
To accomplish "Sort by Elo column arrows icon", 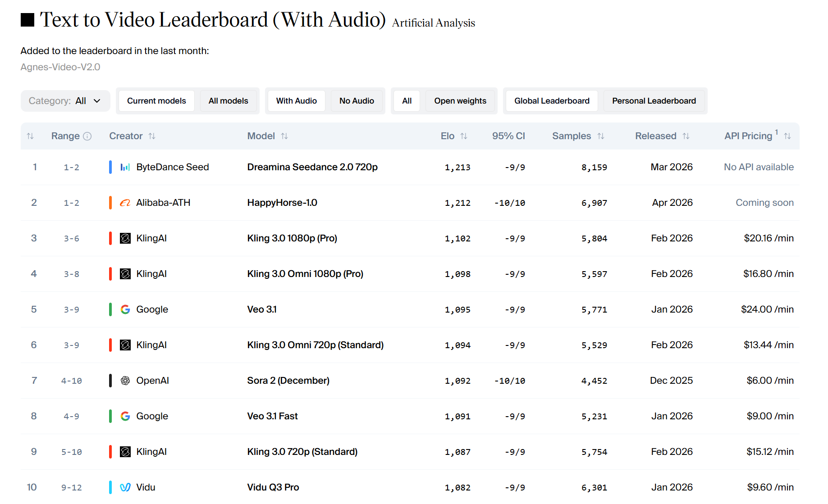I will click(x=463, y=136).
